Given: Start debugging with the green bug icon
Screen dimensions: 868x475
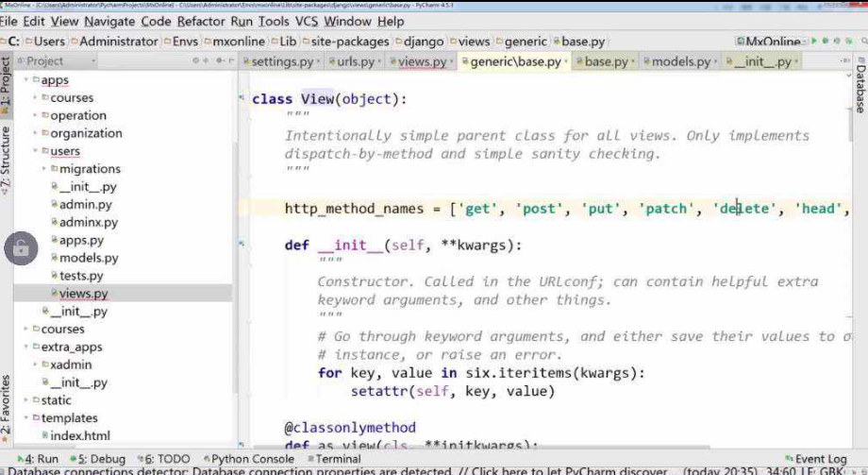Looking at the screenshot, I should (826, 41).
